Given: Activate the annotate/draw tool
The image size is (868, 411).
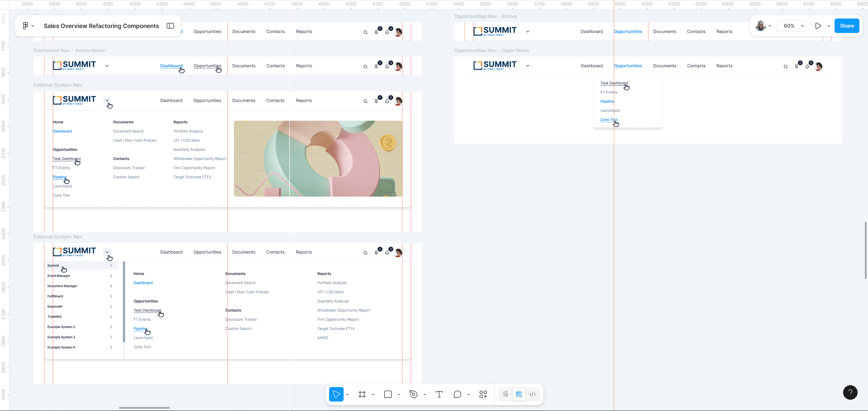Looking at the screenshot, I should (x=505, y=394).
